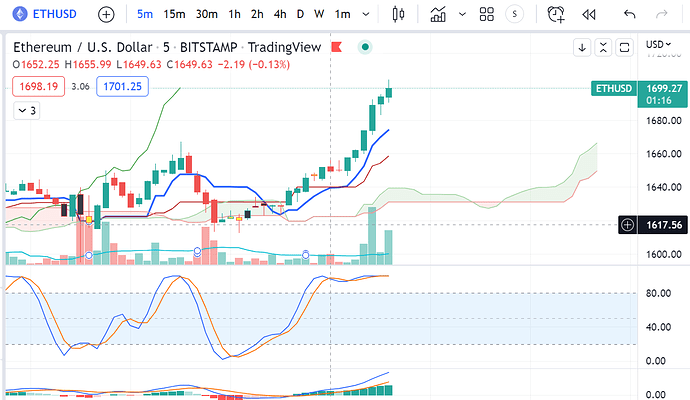Viewport: 690px width, 400px height.
Task: Click the 40.00 oscillator scale label
Action: click(x=658, y=327)
